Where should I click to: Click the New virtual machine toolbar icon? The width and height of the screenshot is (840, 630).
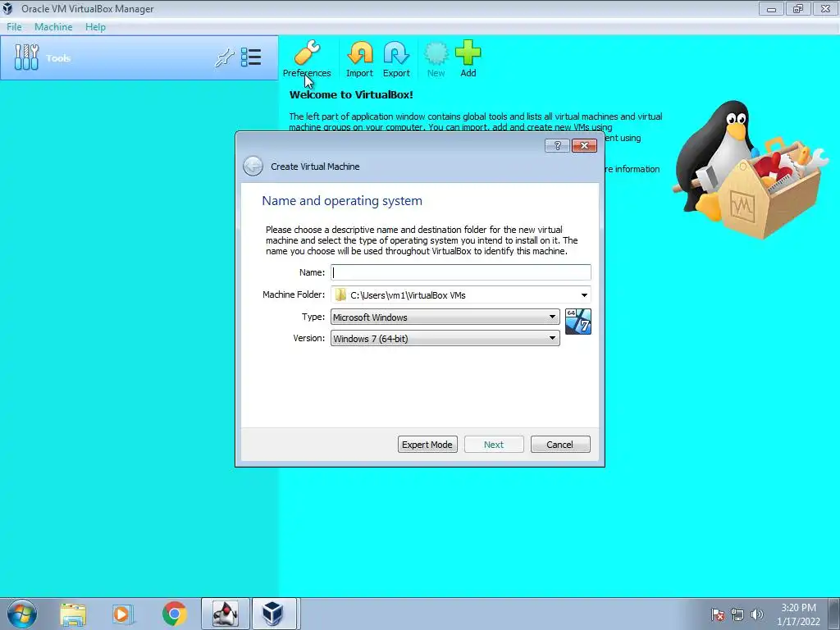(436, 59)
